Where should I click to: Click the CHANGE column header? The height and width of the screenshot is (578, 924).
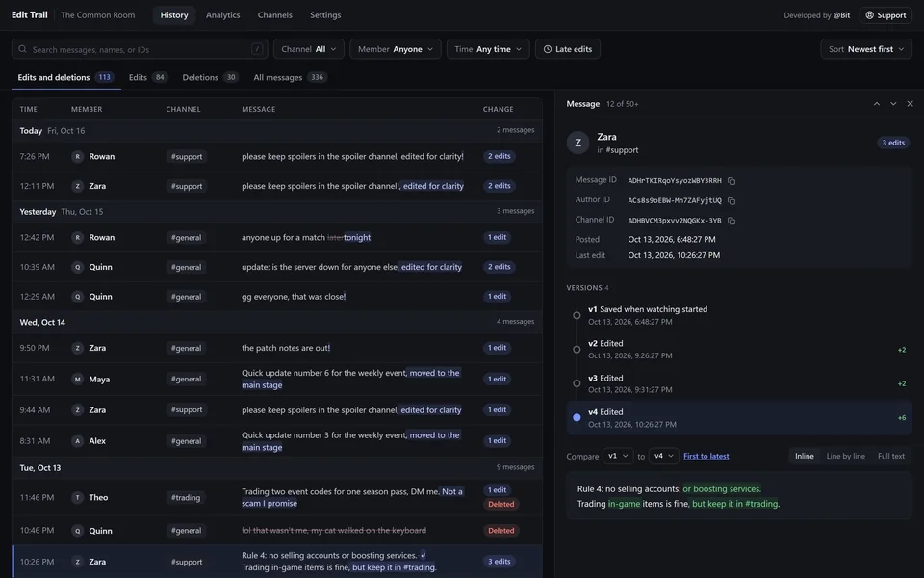tap(498, 109)
